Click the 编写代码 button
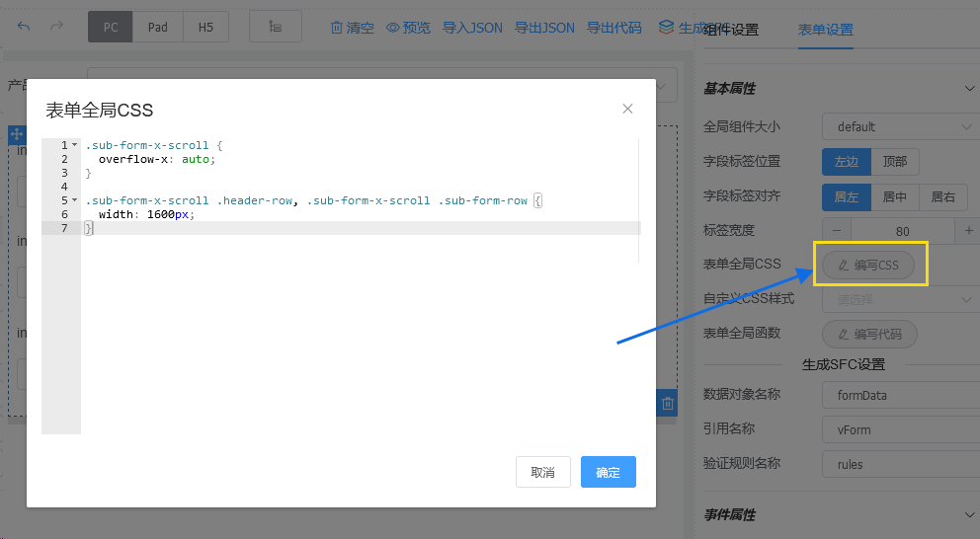The image size is (980, 539). (869, 334)
